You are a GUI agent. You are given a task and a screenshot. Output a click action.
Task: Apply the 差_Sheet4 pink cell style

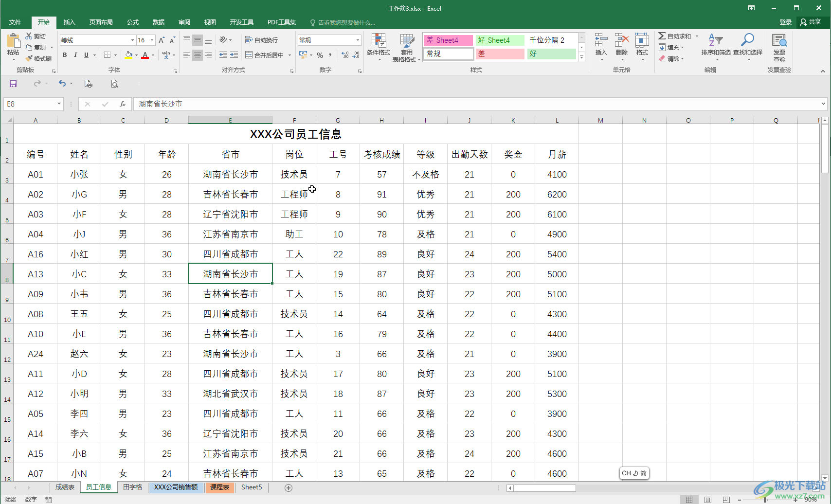click(x=448, y=40)
